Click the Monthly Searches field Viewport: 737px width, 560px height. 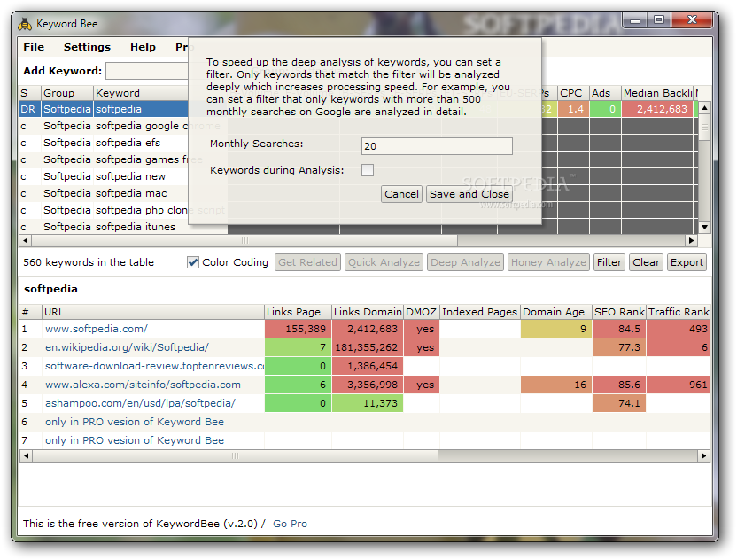pyautogui.click(x=437, y=146)
